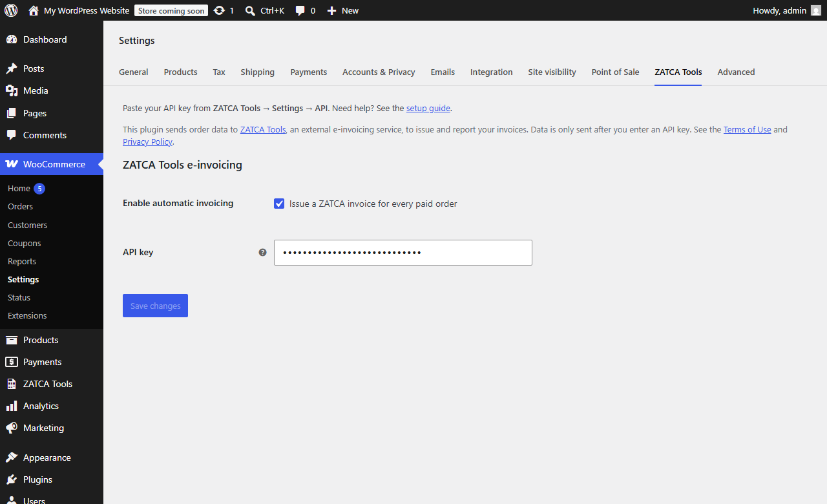827x504 pixels.
Task: Open WooCommerce Home submenu item
Action: point(19,188)
